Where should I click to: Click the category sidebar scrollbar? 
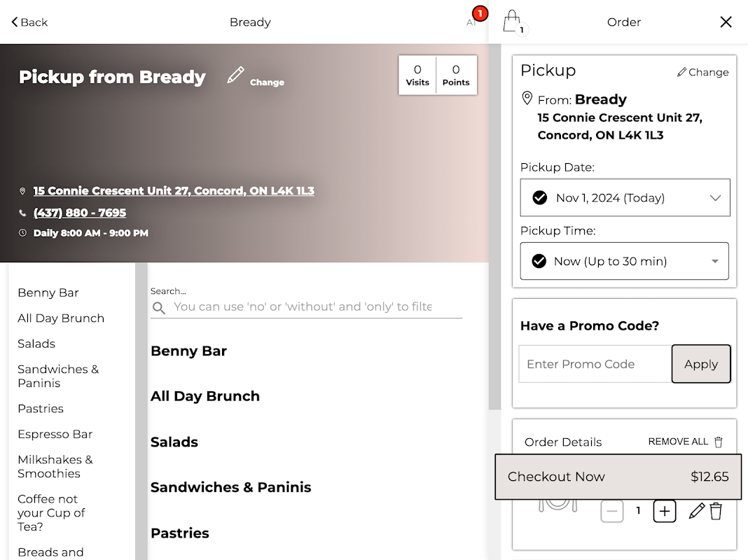click(141, 410)
